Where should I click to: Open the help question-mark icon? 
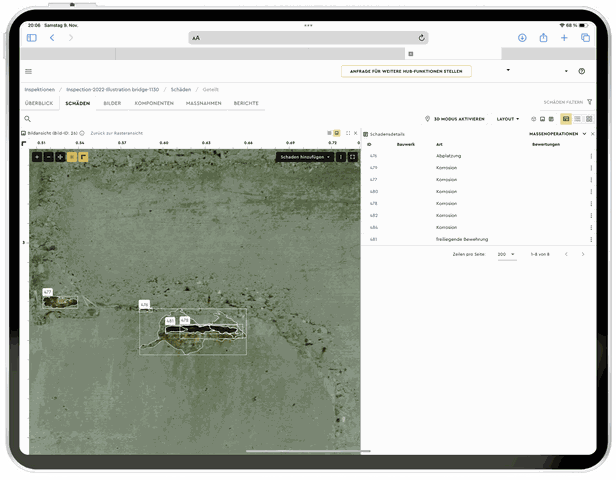581,71
